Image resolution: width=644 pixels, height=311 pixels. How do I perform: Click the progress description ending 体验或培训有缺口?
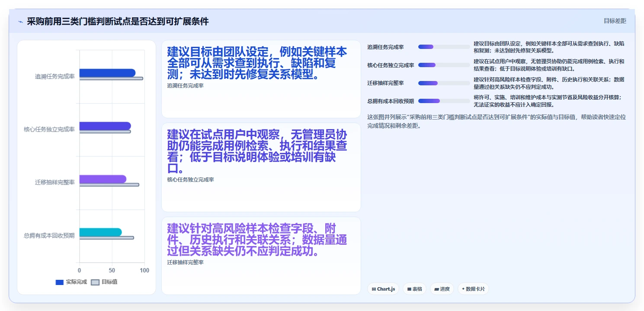549,65
